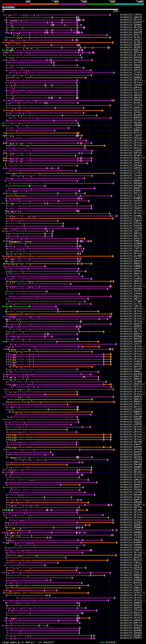Click the UniRef100_A8JGC3 label
The image size is (146, 644).
point(131,37)
